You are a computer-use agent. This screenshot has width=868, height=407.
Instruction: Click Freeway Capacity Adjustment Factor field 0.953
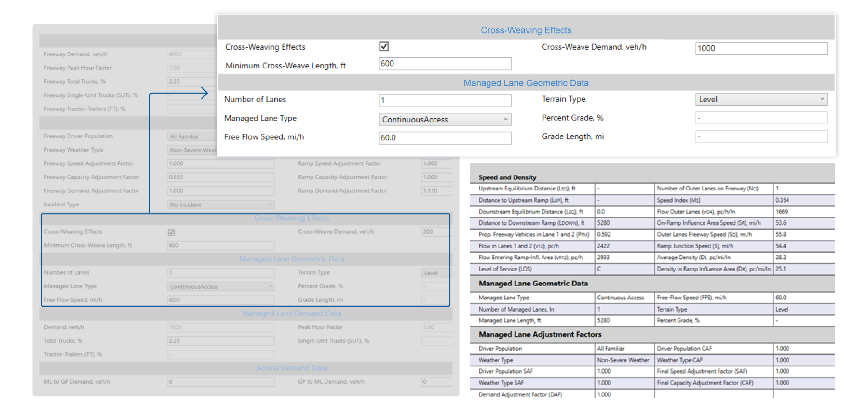point(221,177)
